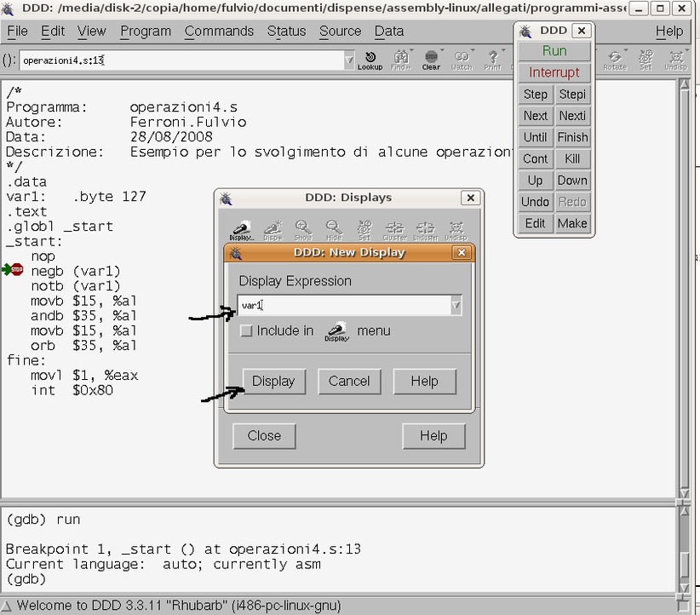The height and width of the screenshot is (615, 700).
Task: Click the Until button
Action: 536,137
